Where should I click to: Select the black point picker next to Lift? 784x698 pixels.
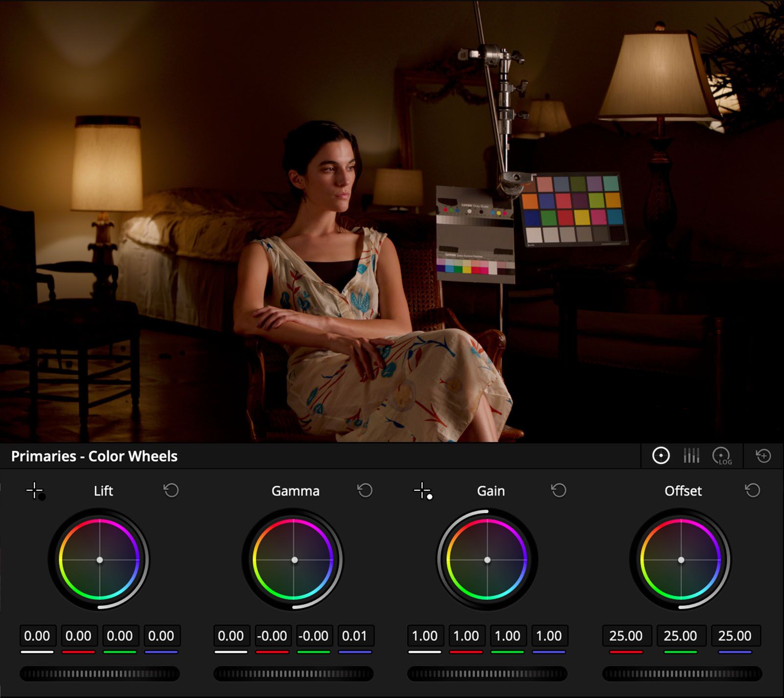click(35, 491)
